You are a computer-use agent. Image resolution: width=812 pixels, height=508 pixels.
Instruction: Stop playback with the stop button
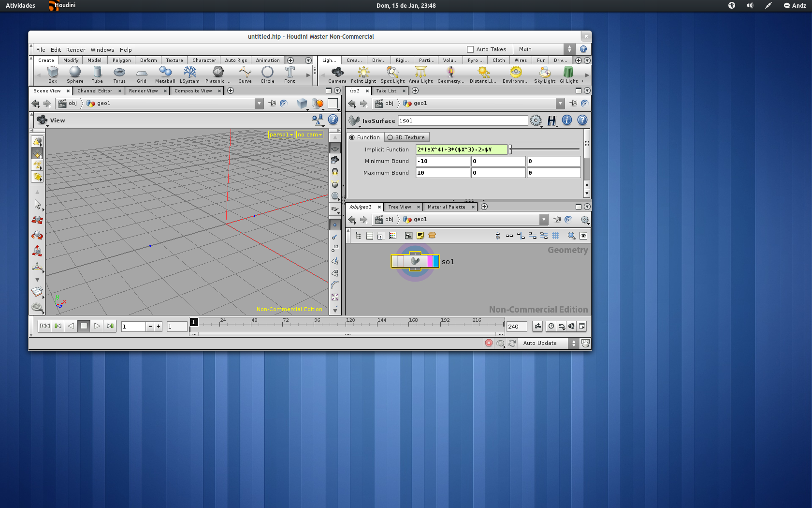(x=84, y=326)
